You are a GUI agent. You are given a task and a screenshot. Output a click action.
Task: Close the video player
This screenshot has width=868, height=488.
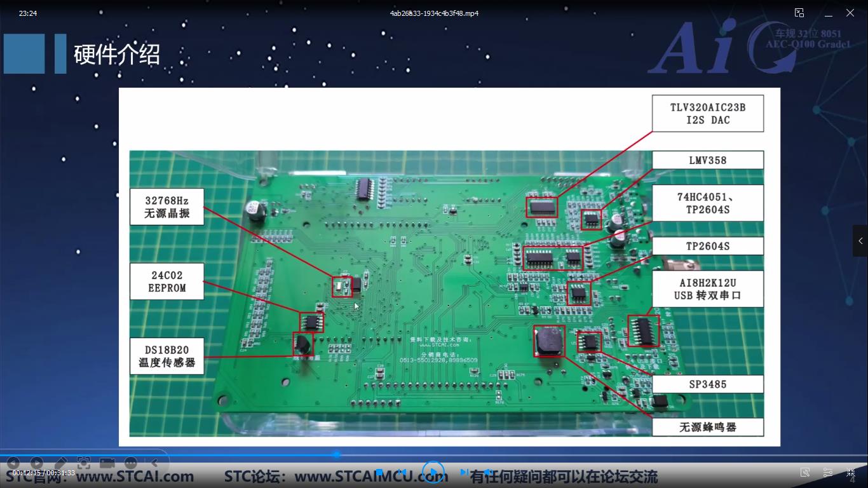[850, 13]
